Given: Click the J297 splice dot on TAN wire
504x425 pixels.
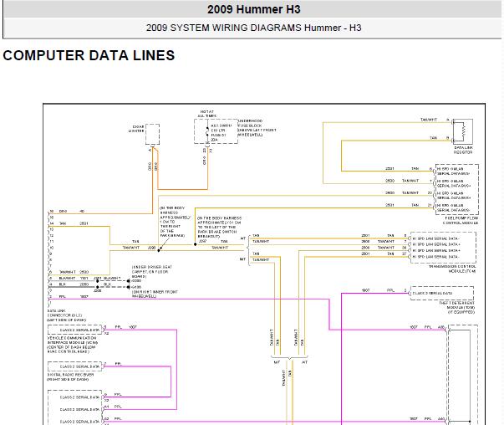Looking at the screenshot, I should [195, 244].
